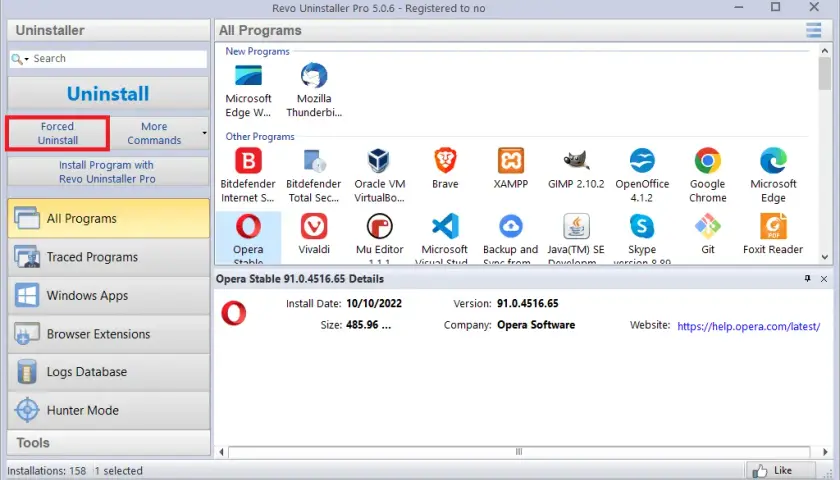This screenshot has height=480, width=840.
Task: Switch to the All Programs section
Action: 108,218
